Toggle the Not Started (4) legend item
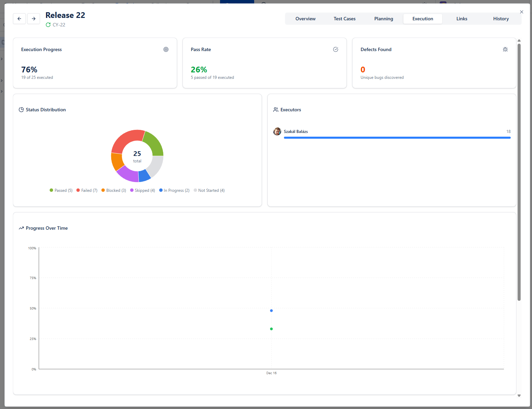532x409 pixels. (x=209, y=190)
